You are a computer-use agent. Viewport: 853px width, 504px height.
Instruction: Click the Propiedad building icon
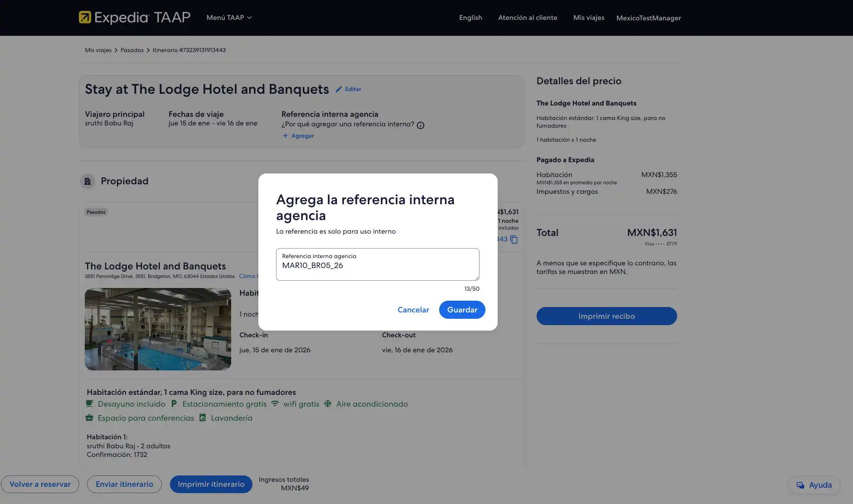(87, 181)
